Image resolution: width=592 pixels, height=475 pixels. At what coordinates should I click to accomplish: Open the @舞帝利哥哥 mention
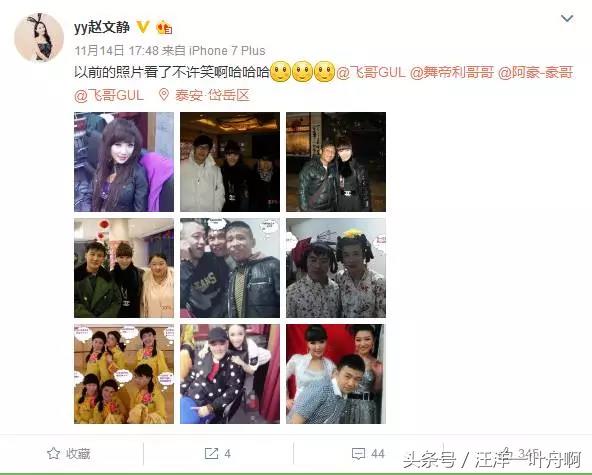pos(452,72)
